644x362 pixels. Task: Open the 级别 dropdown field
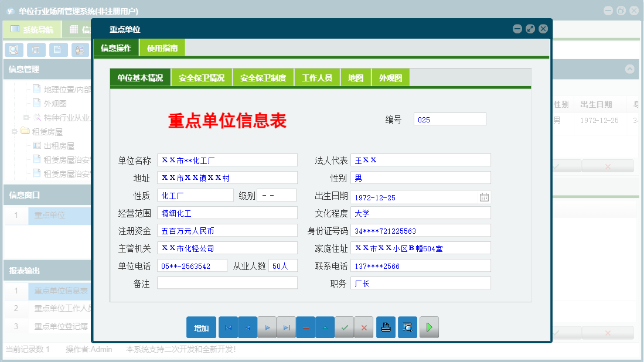(276, 195)
